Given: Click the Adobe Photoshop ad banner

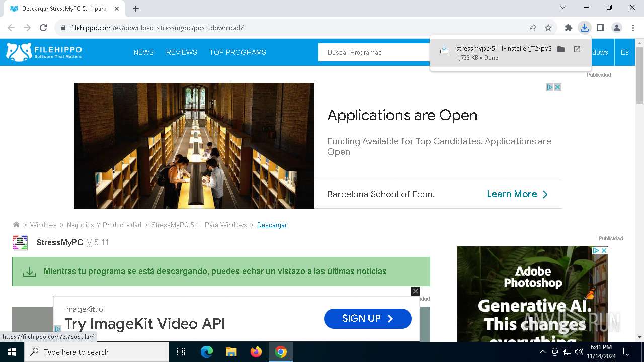Looking at the screenshot, I should pyautogui.click(x=533, y=294).
